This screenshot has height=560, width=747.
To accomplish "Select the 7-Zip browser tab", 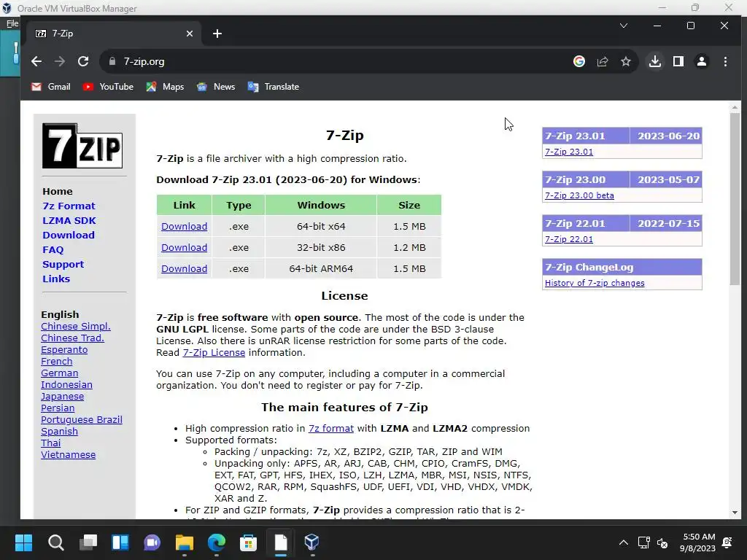I will [x=113, y=34].
